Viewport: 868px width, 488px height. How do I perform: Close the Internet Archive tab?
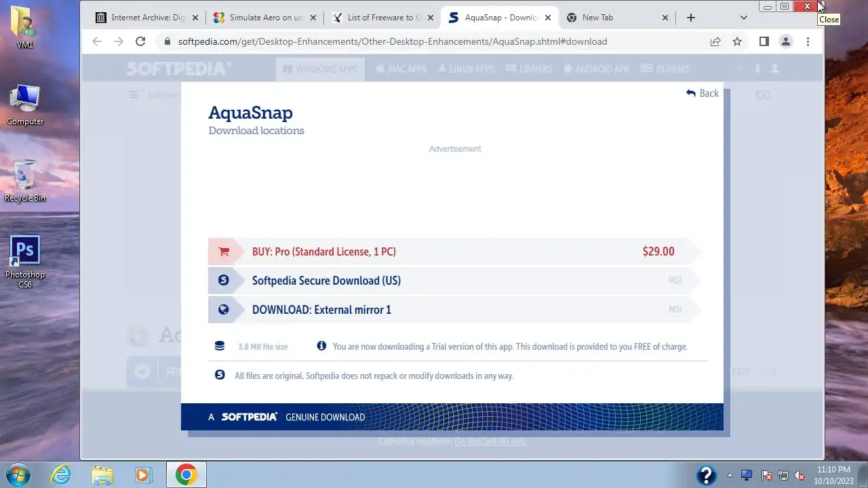(x=195, y=18)
